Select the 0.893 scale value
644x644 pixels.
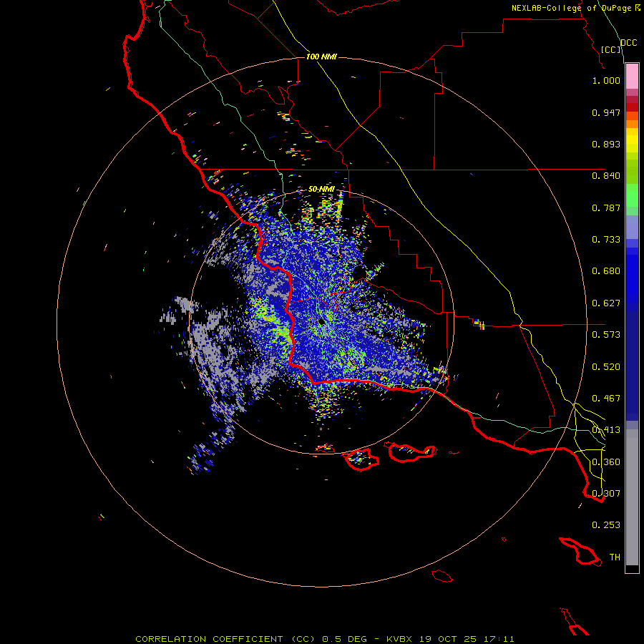[606, 144]
